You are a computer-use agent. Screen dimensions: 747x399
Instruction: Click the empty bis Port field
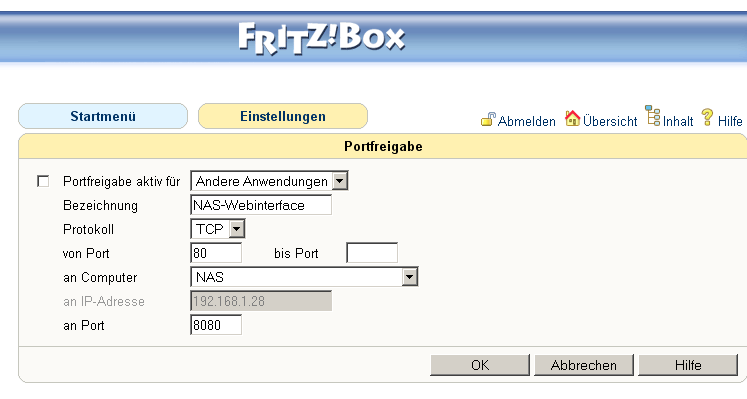(372, 253)
